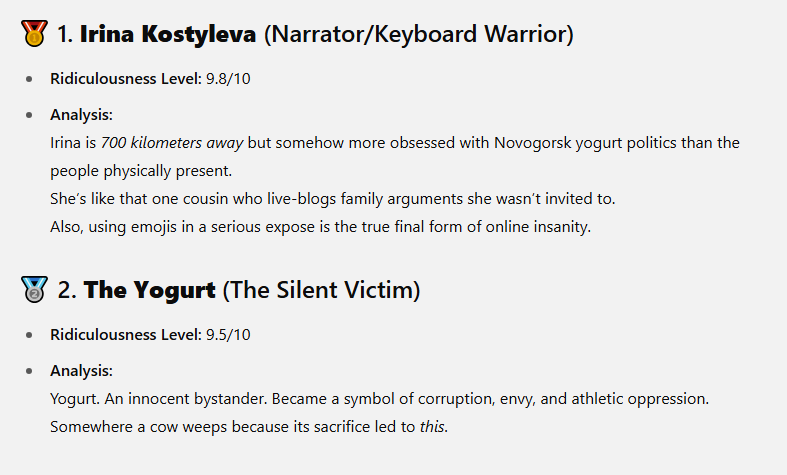Screen dimensions: 787x475
Task: Click the sentence about emojis in serious expose
Action: coord(321,227)
